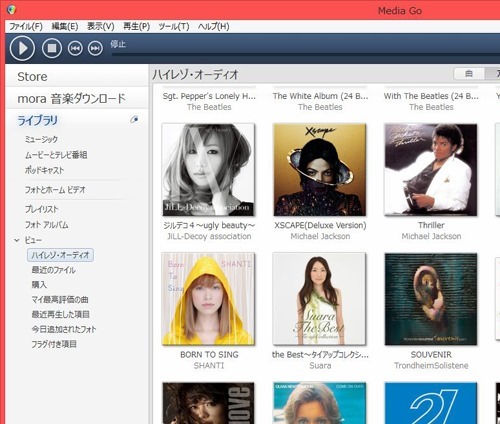The height and width of the screenshot is (424, 500).
Task: Open the Olivia Newton-John album cover
Action: point(319,403)
